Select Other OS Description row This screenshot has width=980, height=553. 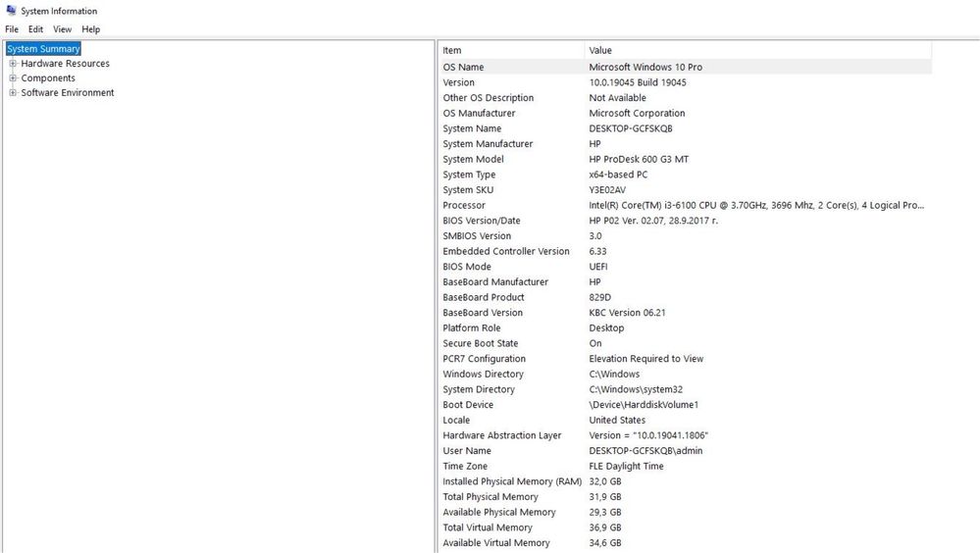click(685, 97)
